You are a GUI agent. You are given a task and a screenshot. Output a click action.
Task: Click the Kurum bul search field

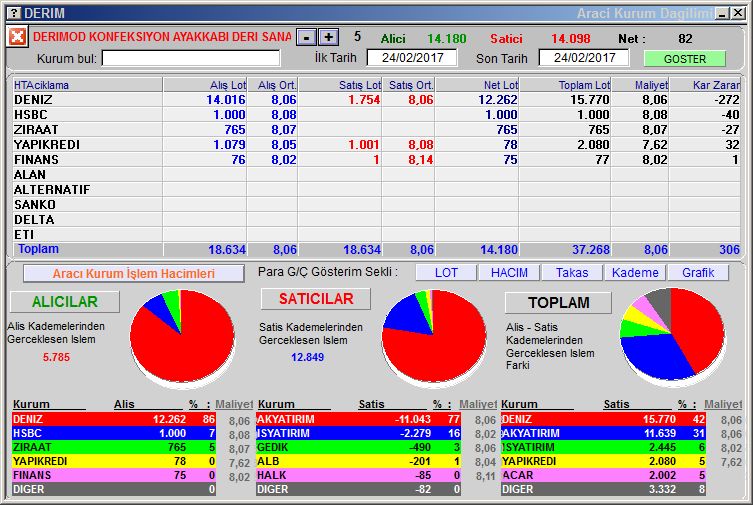(x=191, y=59)
